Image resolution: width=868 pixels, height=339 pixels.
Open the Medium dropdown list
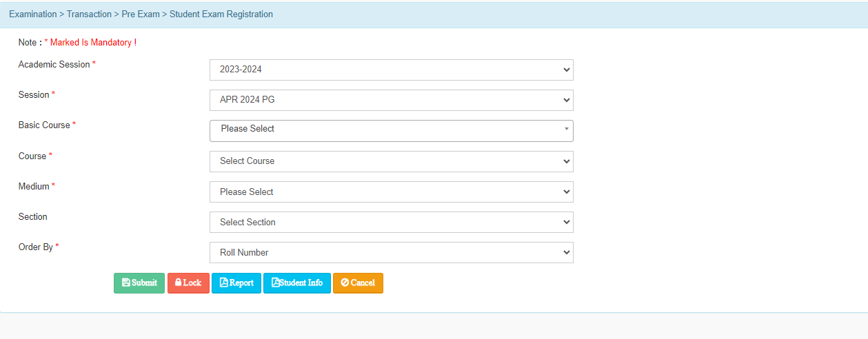point(391,192)
